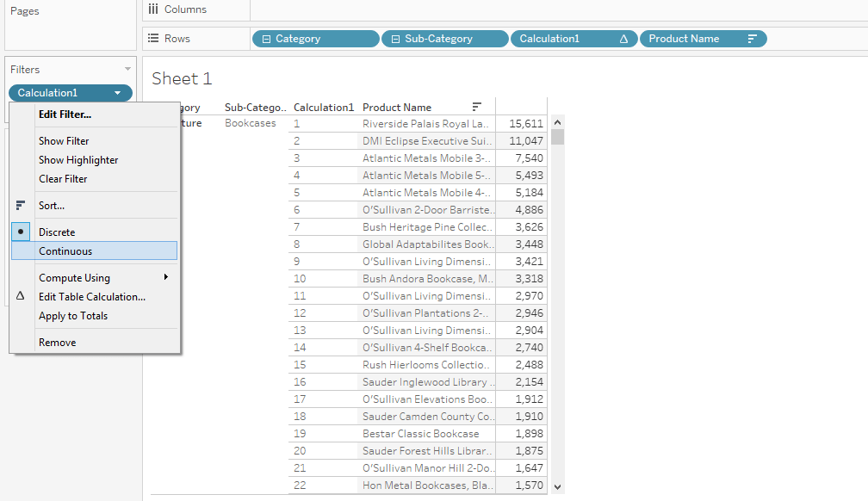Viewport: 868px width, 501px height.
Task: Click Remove to delete the filter
Action: (57, 342)
